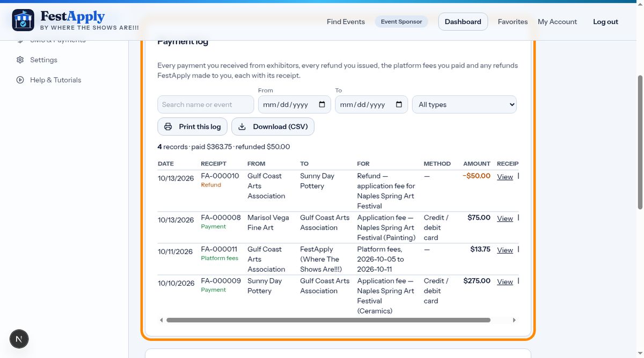Select the Event Sponsor pill
Viewport: 644px width, 358px height.
coord(401,22)
